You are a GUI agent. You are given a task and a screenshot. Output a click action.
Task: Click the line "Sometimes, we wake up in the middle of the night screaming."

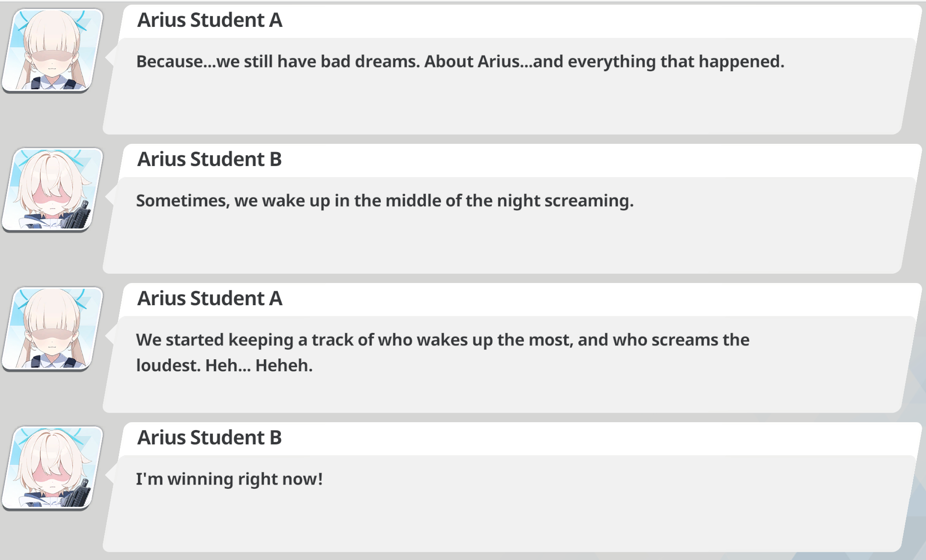pos(385,201)
